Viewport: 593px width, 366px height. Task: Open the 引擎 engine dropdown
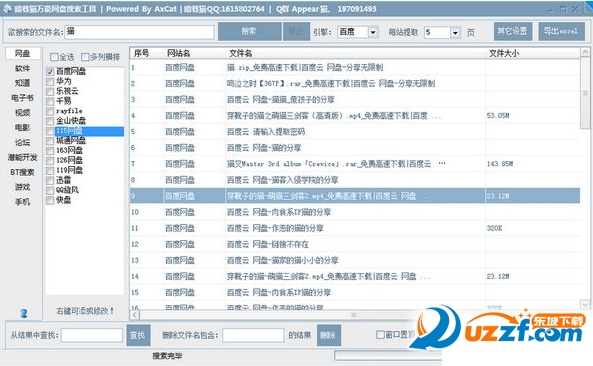click(373, 33)
